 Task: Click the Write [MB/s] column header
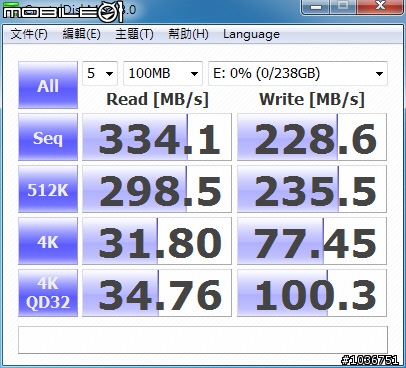coord(312,99)
